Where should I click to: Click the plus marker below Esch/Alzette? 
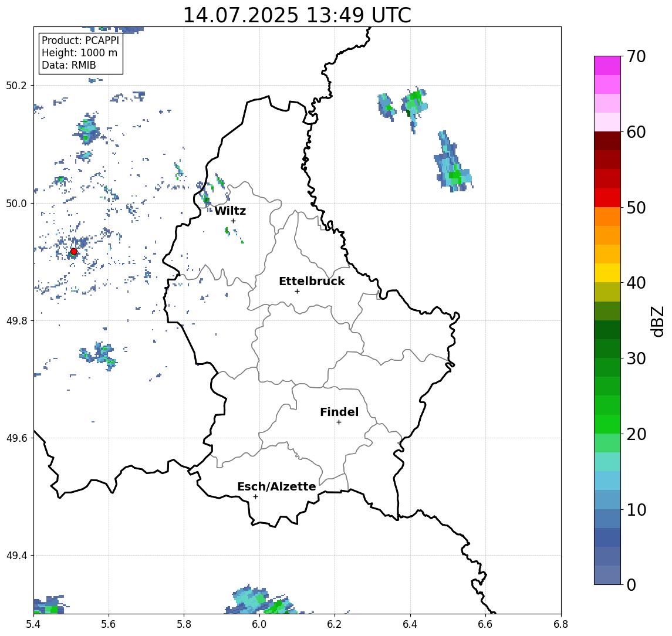(x=255, y=497)
